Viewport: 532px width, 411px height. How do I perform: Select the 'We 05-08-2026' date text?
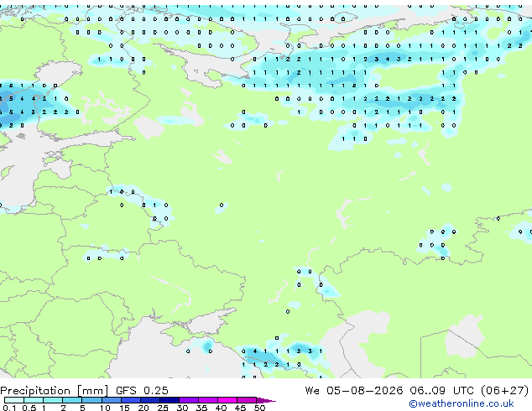pos(354,391)
